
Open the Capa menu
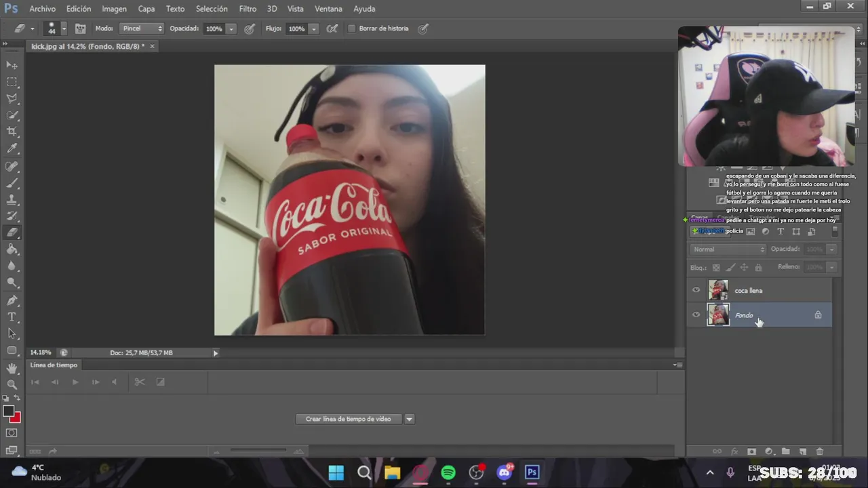coord(146,9)
